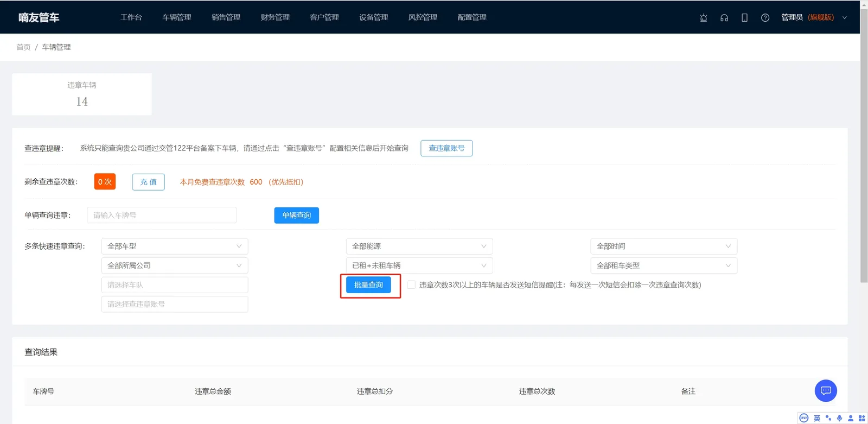
Task: Click the 嘀友管车 logo
Action: (x=39, y=17)
